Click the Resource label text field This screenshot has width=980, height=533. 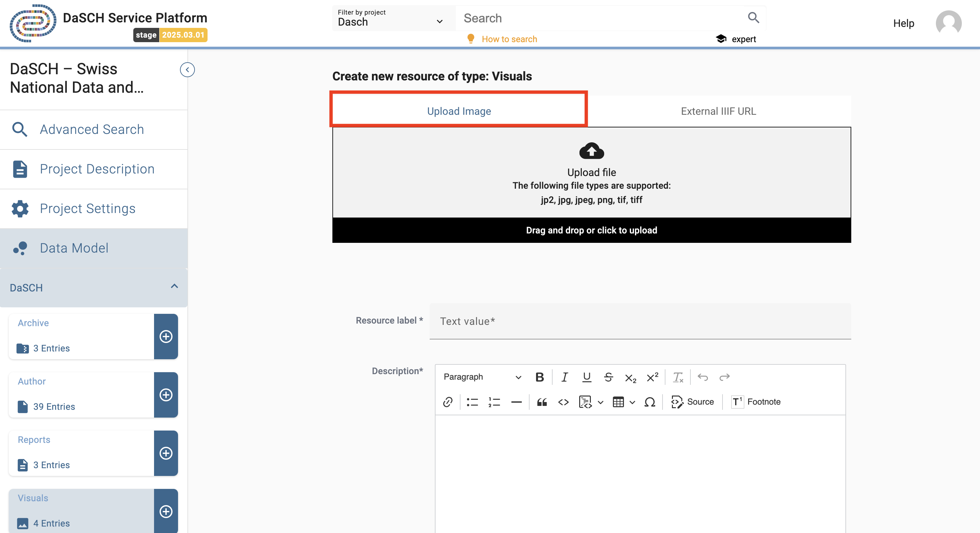[639, 321]
